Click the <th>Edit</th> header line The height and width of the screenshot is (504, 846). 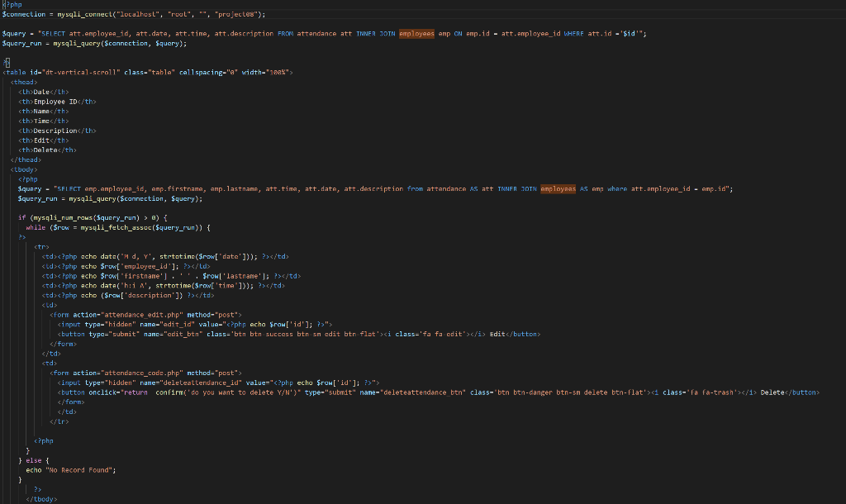[44, 140]
